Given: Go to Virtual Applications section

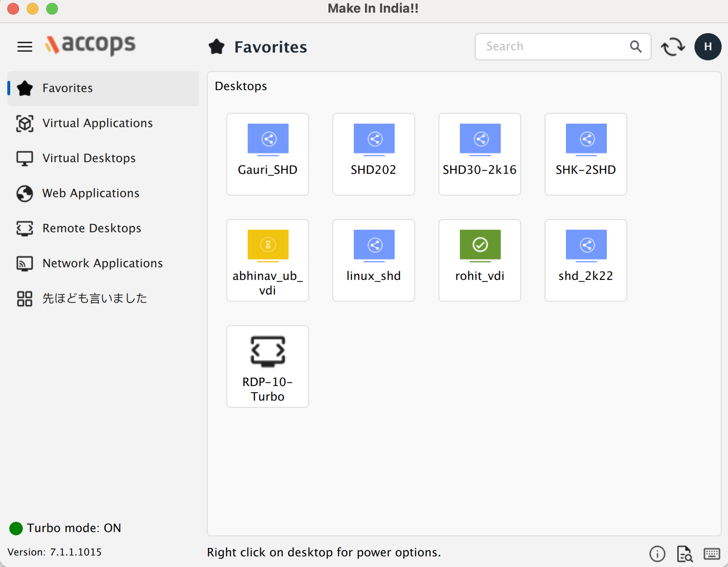Looking at the screenshot, I should pyautogui.click(x=97, y=123).
